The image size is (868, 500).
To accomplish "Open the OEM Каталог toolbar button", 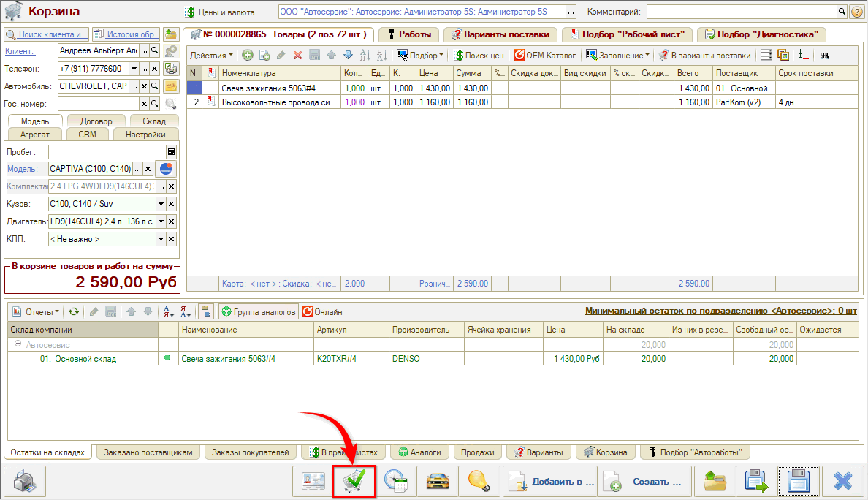I will (544, 56).
